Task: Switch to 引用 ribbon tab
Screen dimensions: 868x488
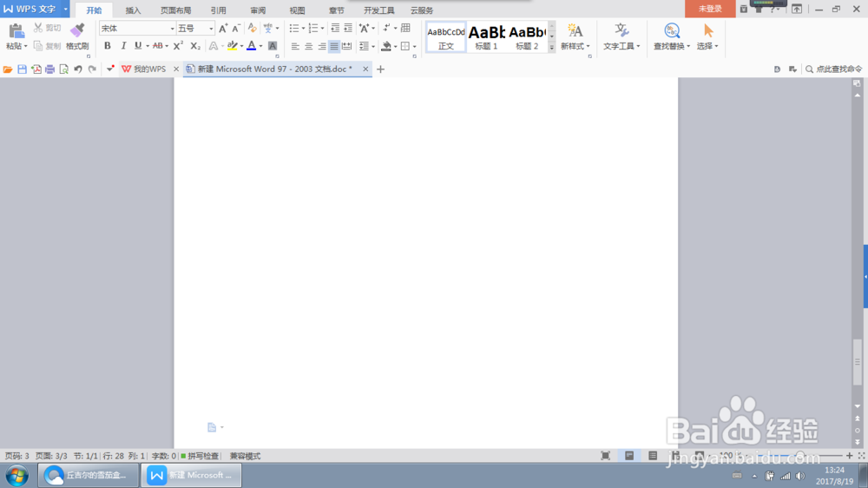Action: pyautogui.click(x=218, y=10)
